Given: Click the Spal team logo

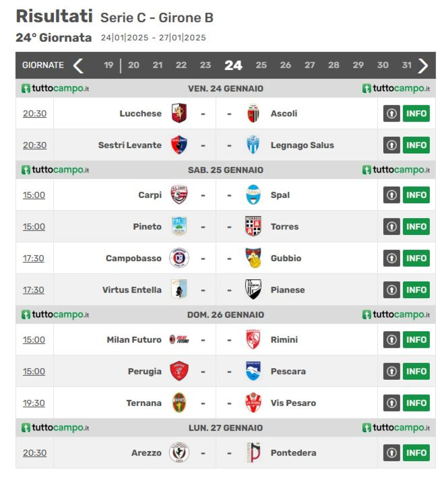Looking at the screenshot, I should coord(253,195).
